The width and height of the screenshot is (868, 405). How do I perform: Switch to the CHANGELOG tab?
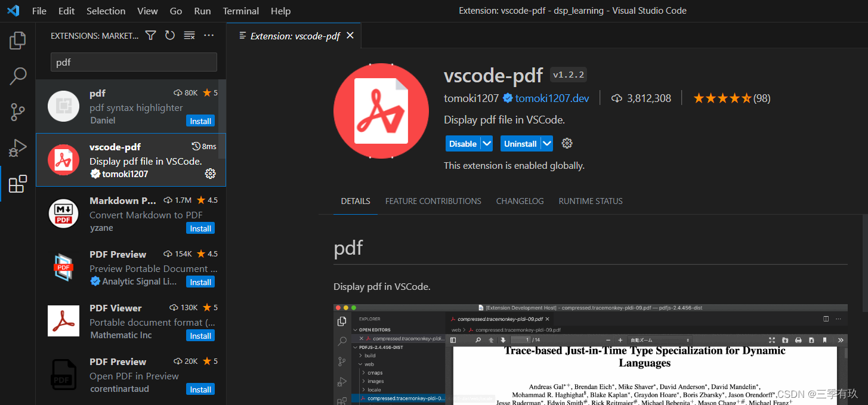[x=519, y=201]
